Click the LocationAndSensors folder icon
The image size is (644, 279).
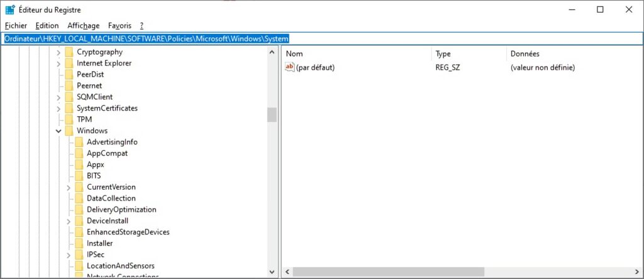[79, 266]
